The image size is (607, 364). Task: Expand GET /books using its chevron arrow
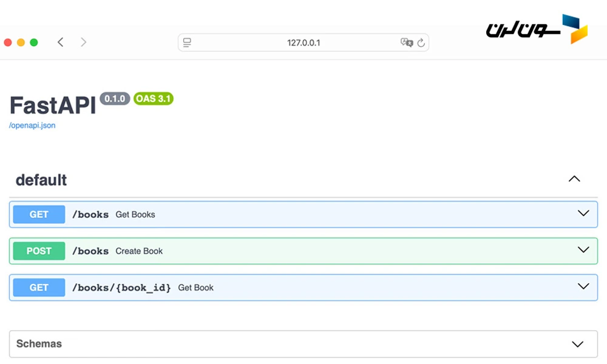click(x=583, y=214)
